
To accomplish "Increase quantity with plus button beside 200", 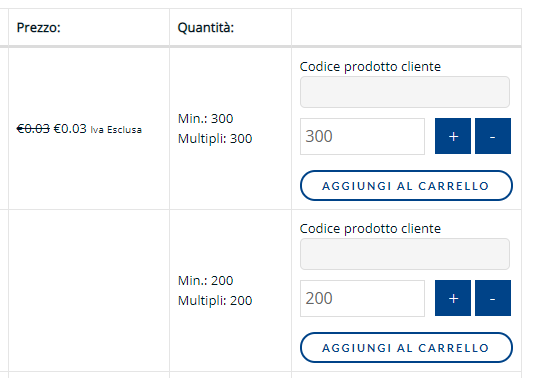I will [x=453, y=298].
